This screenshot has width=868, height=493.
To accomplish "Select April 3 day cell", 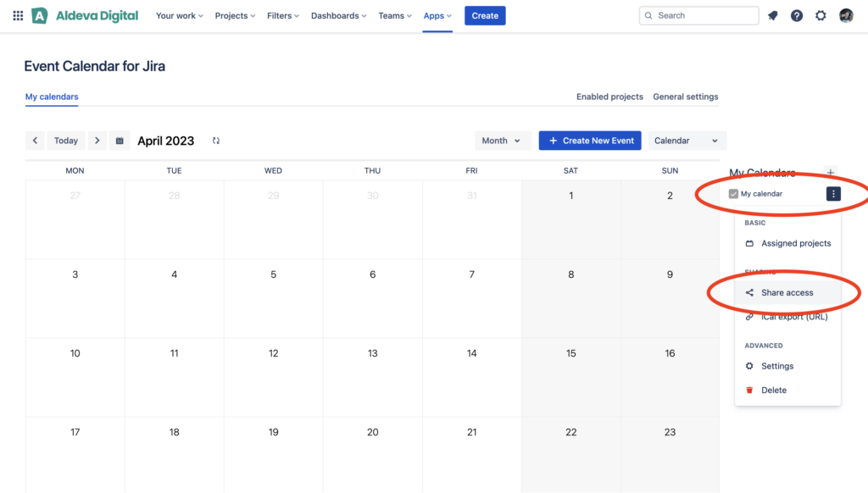I will (x=75, y=299).
